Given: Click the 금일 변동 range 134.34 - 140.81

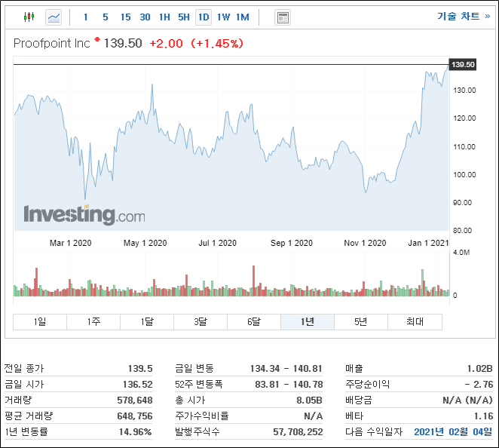Looking at the screenshot, I should click(286, 368).
